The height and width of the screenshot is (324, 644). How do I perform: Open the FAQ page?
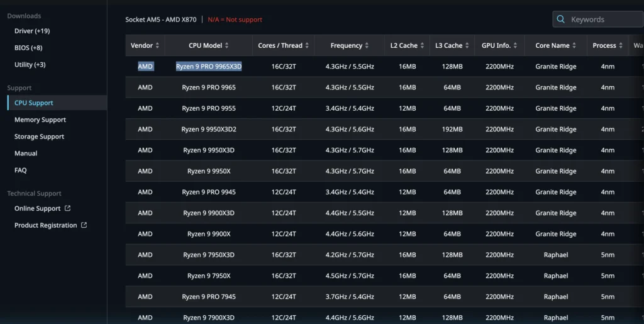tap(21, 170)
